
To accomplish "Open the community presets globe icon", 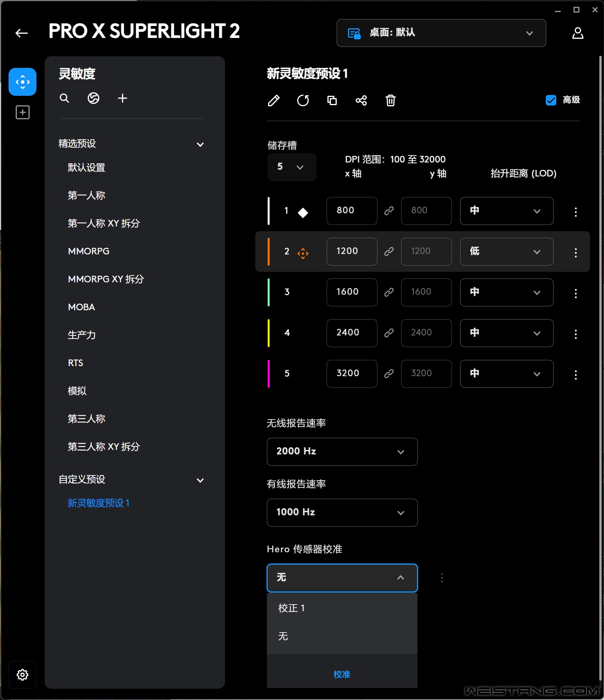I will (x=93, y=98).
